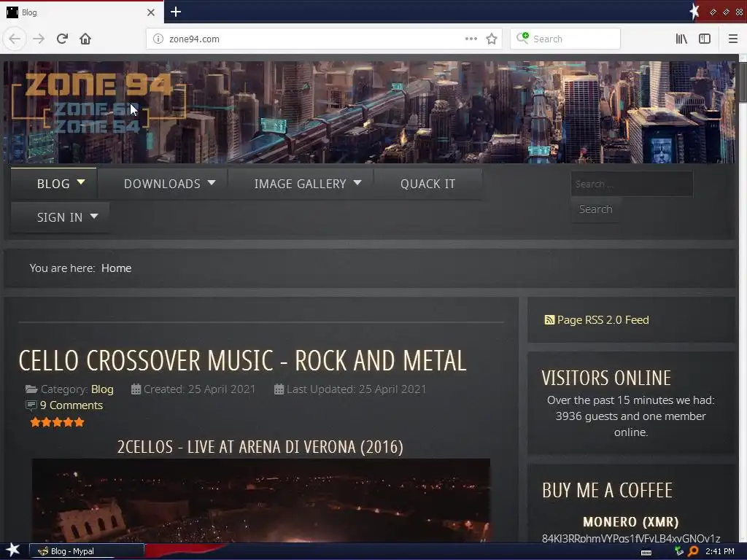Toggle the browser sidebar

705,39
